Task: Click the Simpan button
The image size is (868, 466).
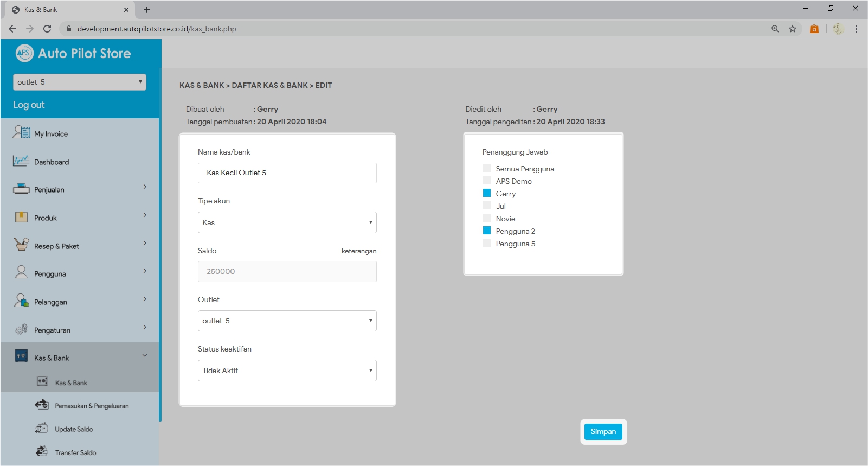Action: click(x=603, y=432)
